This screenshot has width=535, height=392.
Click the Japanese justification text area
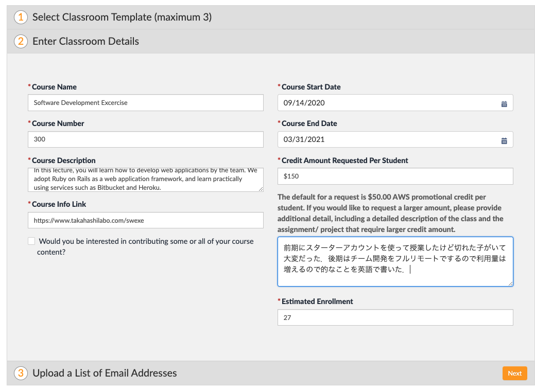[x=395, y=261]
